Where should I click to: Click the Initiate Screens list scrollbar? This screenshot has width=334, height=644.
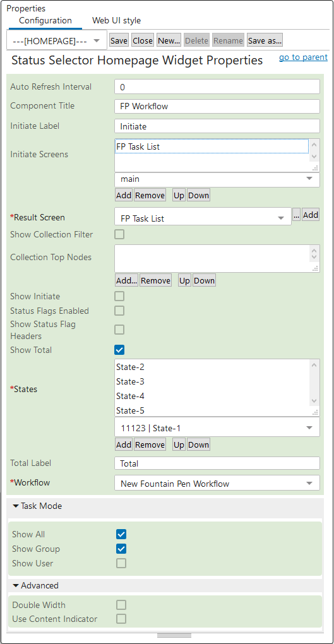314,151
